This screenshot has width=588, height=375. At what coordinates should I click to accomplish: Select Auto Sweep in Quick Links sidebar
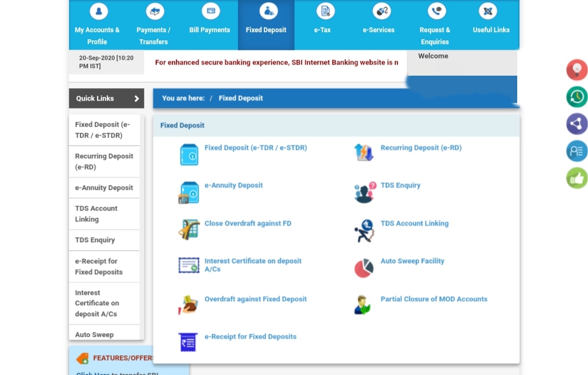[104, 333]
